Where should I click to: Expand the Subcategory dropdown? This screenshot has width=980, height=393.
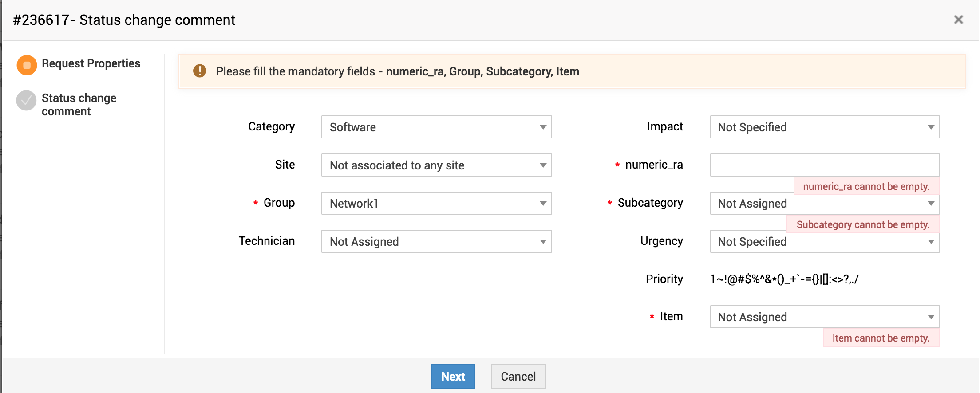(825, 204)
